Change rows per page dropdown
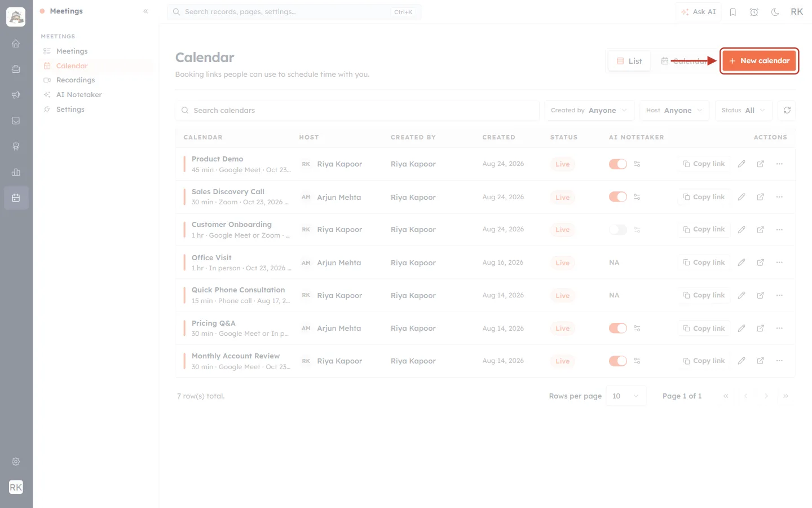The width and height of the screenshot is (812, 508). pos(626,396)
